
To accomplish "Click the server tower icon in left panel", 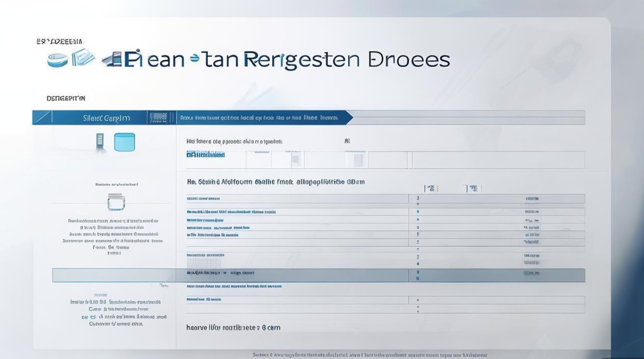I will click(100, 142).
